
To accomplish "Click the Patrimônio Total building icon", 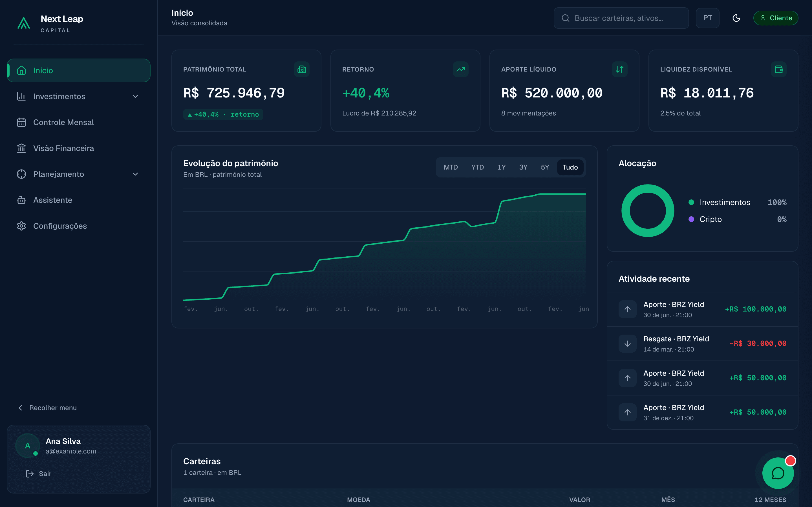I will 301,69.
